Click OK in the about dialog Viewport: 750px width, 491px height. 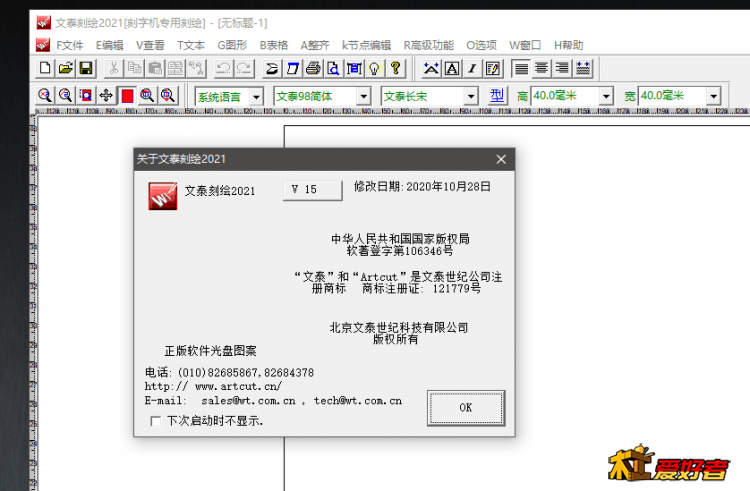(466, 408)
